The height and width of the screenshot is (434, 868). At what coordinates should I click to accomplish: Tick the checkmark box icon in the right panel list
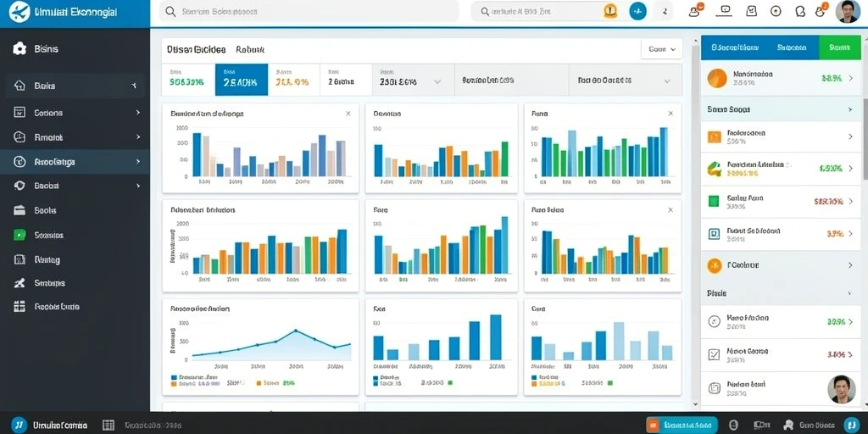(714, 353)
